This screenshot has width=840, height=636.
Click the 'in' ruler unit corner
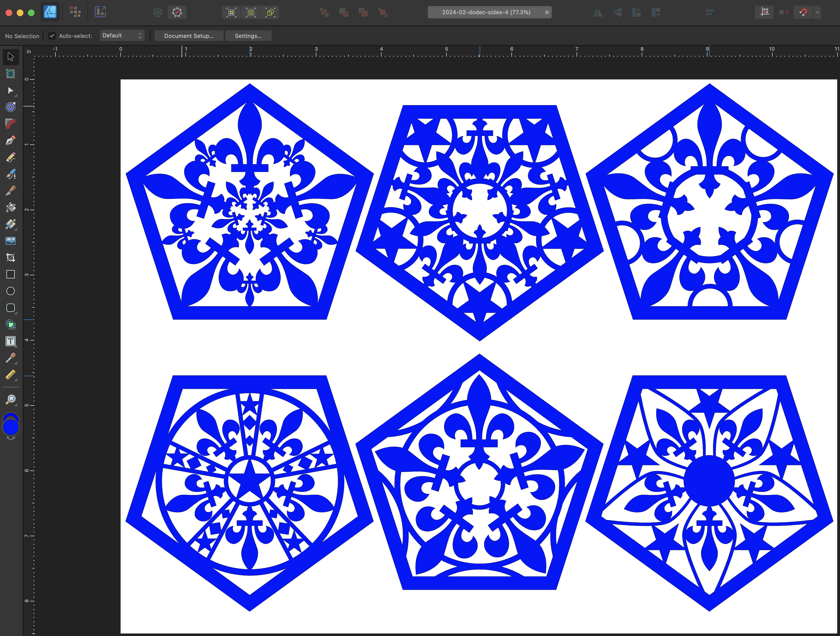[28, 51]
